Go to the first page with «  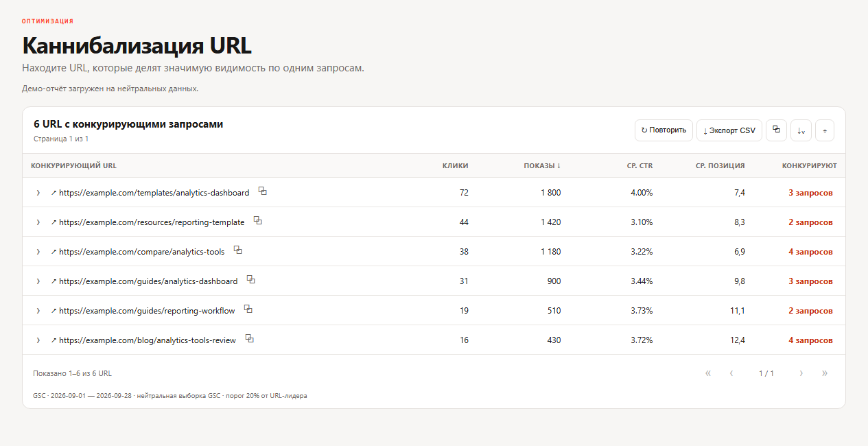coord(708,373)
